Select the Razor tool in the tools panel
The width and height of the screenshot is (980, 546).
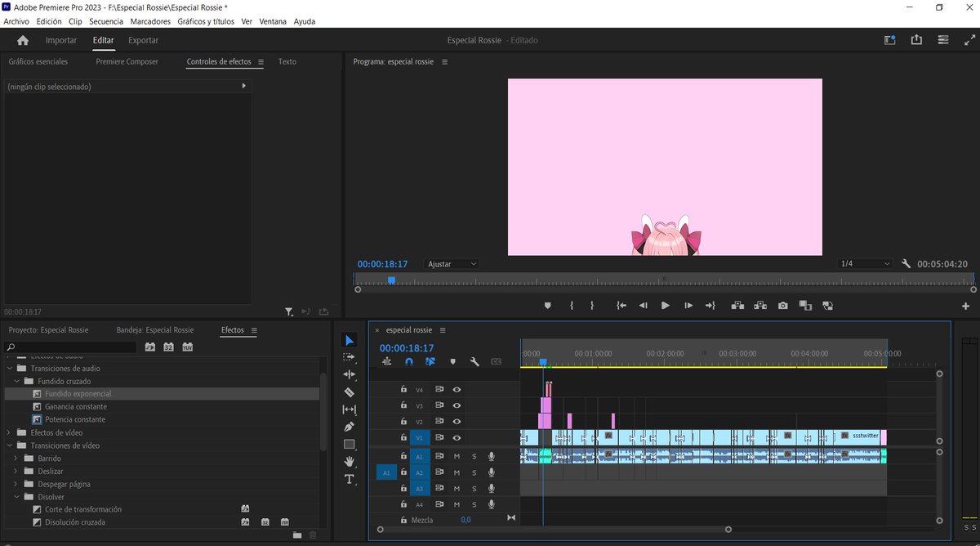350,392
